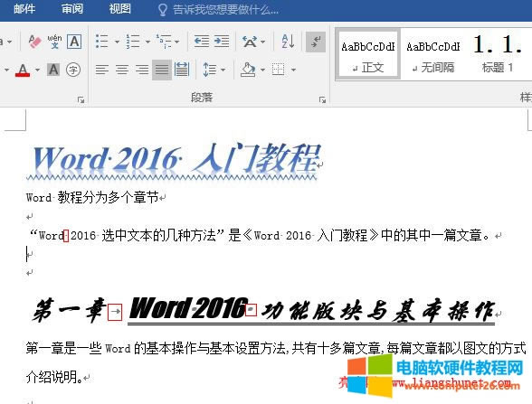Click the Tell Me search box

coord(225,10)
